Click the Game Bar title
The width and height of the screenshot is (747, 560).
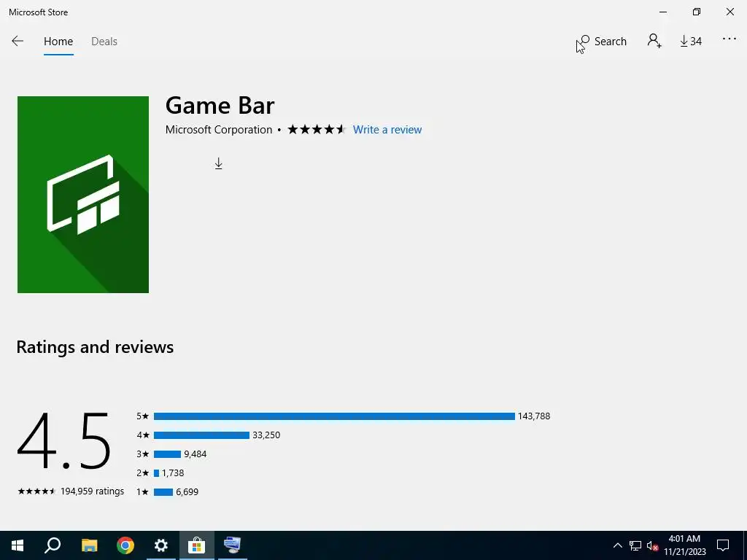(220, 105)
